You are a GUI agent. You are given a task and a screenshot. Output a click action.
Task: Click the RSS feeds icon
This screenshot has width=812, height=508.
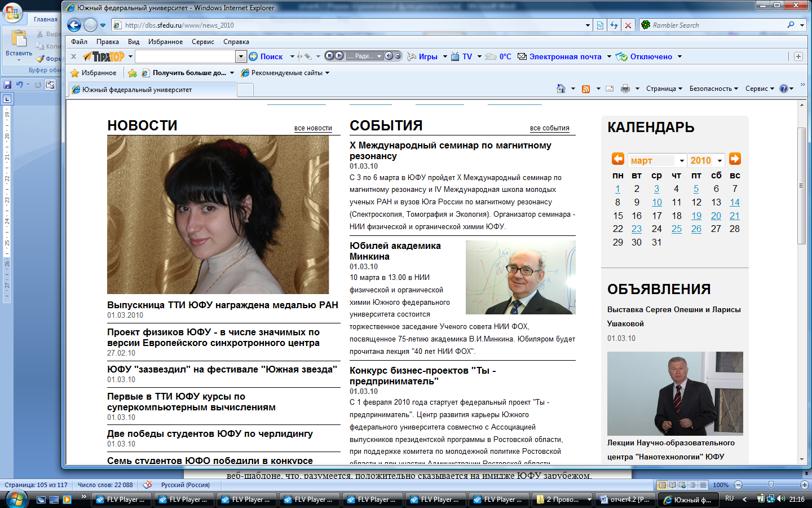(586, 89)
